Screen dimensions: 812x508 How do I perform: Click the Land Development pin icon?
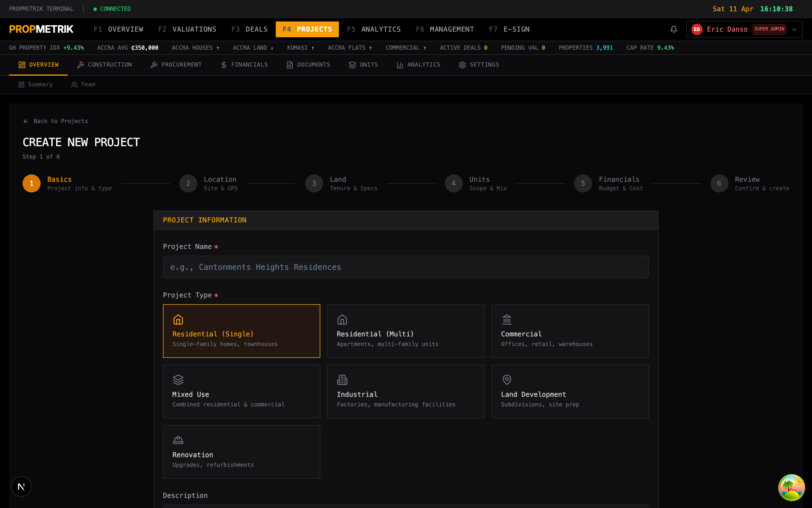pyautogui.click(x=507, y=380)
